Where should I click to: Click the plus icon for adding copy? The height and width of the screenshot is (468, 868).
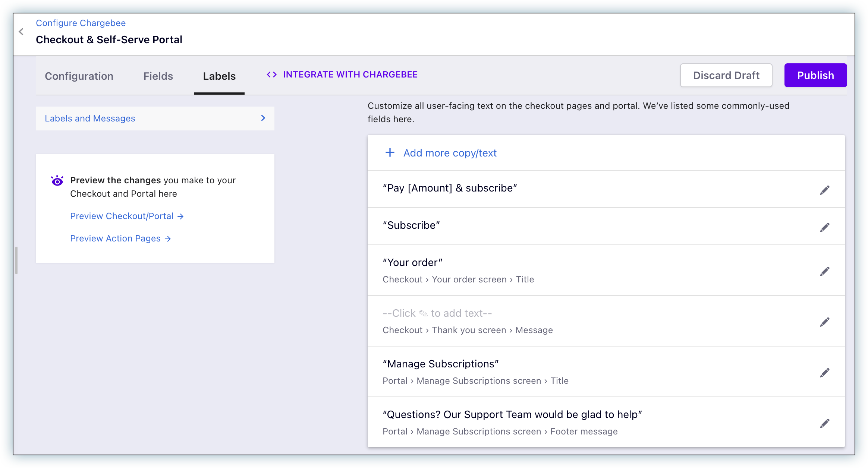click(390, 152)
